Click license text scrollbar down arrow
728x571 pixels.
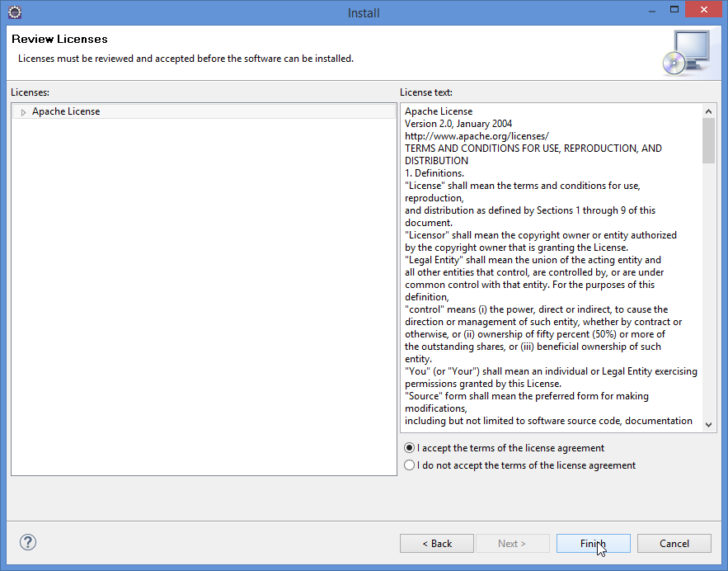[708, 424]
